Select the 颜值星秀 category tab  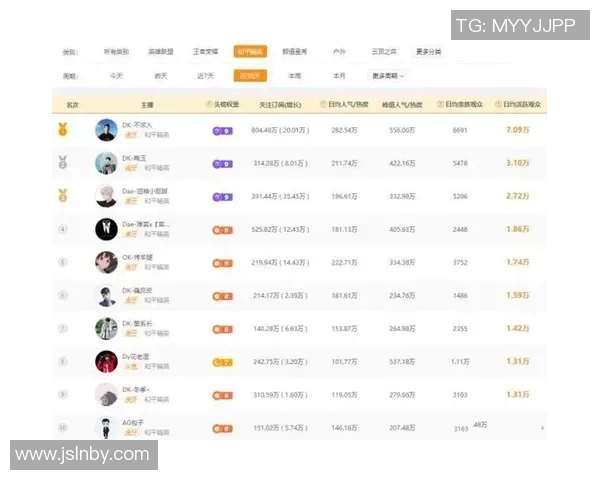[295, 51]
